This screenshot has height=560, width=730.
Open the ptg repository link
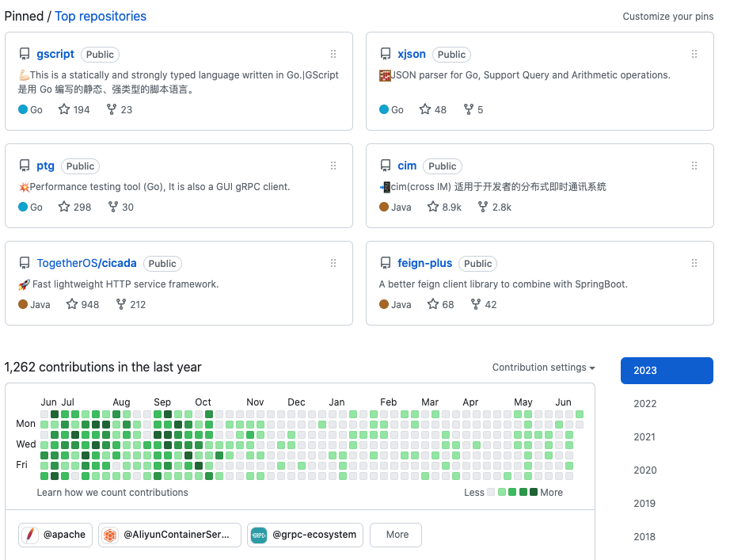point(46,166)
